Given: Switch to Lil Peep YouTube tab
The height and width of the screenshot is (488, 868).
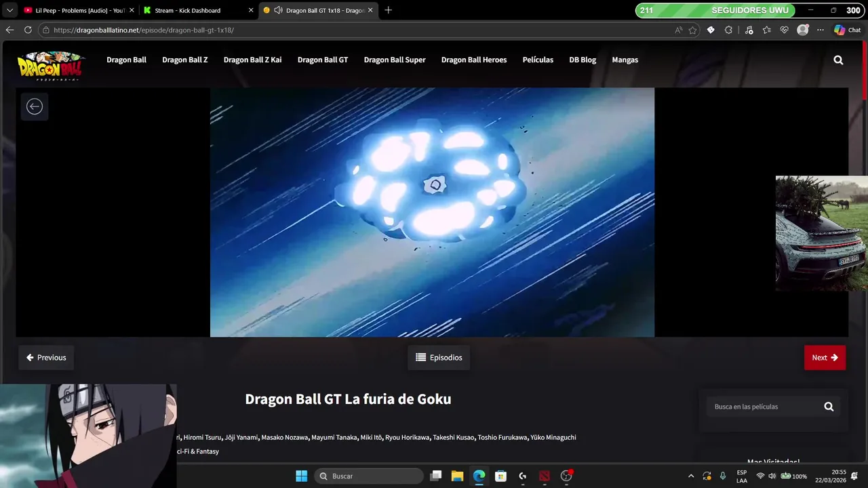Looking at the screenshot, I should point(79,10).
